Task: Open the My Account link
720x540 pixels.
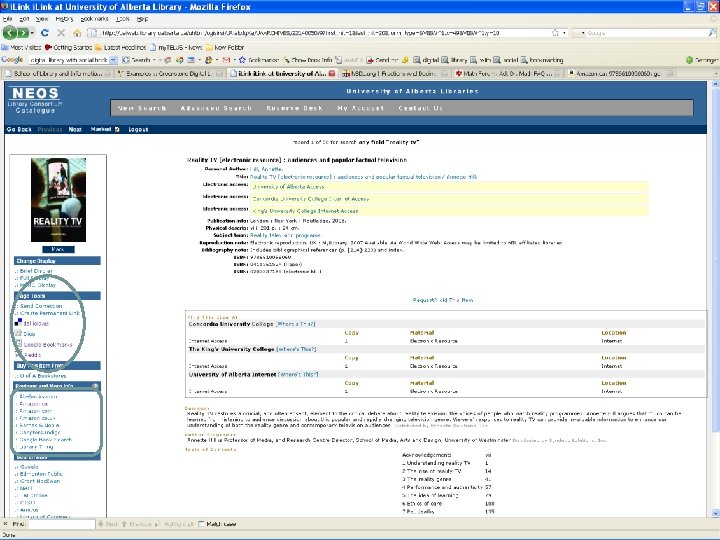Action: (x=359, y=108)
